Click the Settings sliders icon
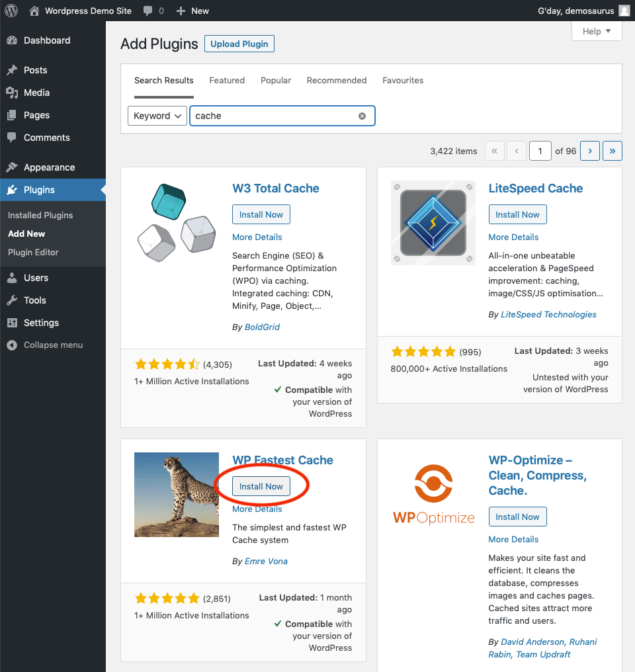Image resolution: width=635 pixels, height=672 pixels. coord(12,323)
